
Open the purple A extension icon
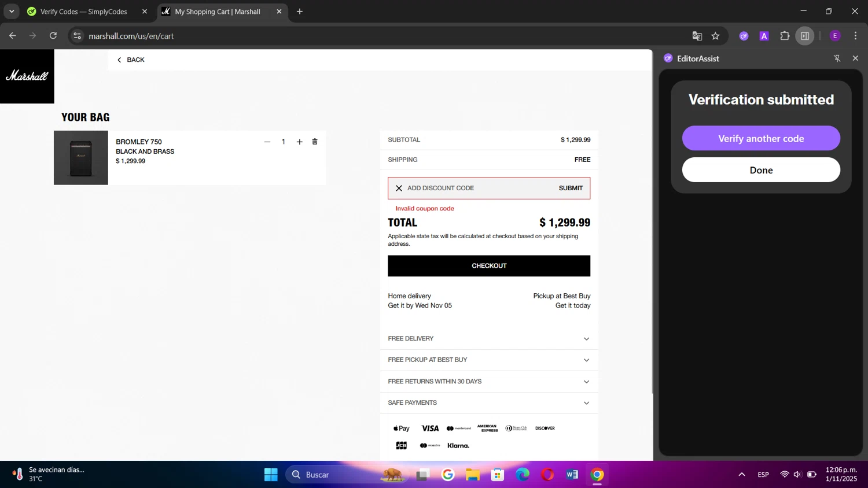pos(764,36)
